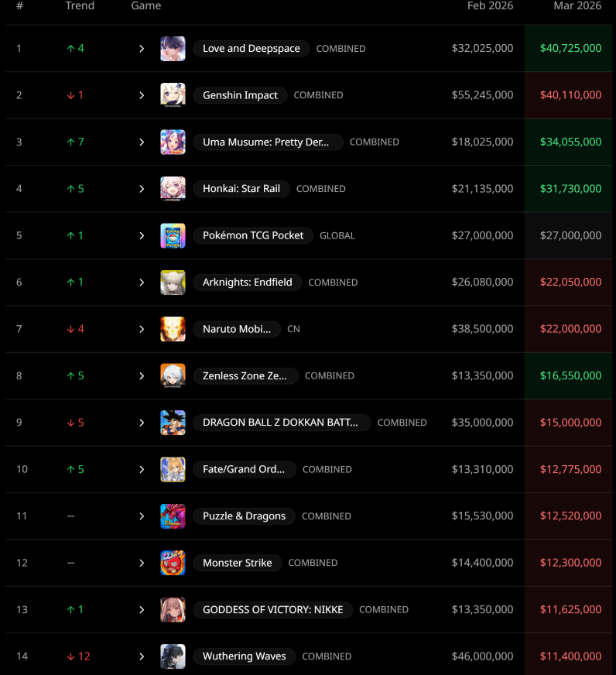Image resolution: width=616 pixels, height=675 pixels.
Task: Click the Arknights: Endfield name pill
Action: coord(248,283)
